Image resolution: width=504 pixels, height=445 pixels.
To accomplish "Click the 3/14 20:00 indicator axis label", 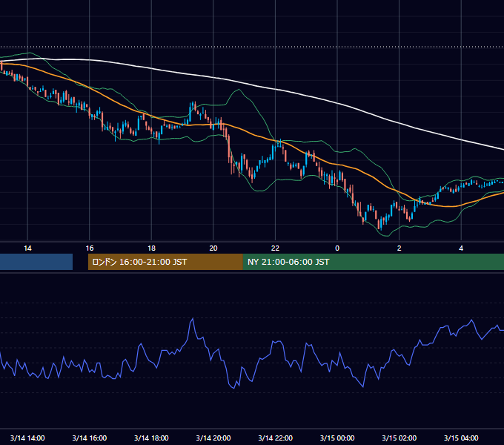I will (213, 438).
